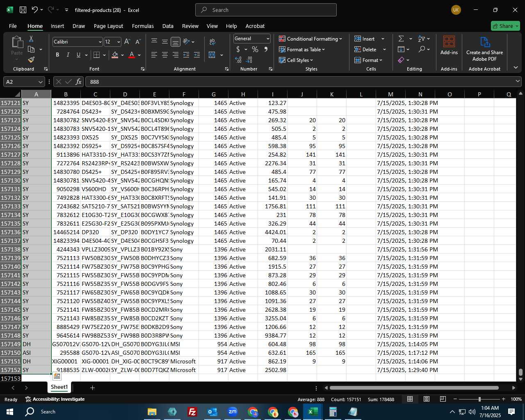Switch to the Formulas tab
This screenshot has width=525, height=420.
point(143,26)
